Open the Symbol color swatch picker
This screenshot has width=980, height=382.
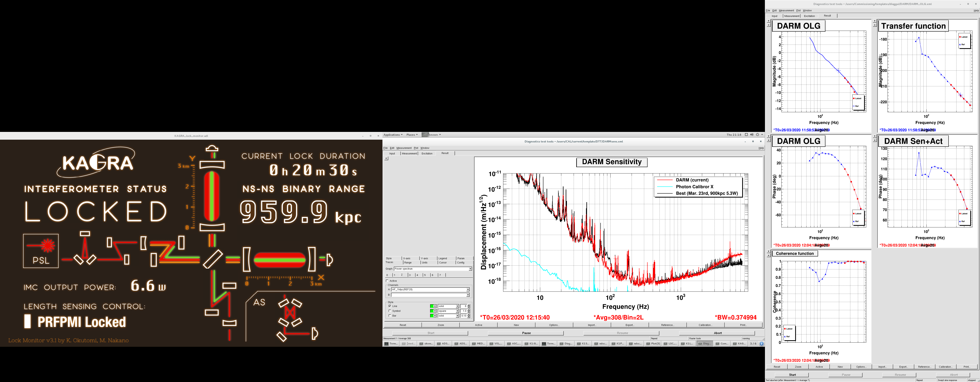point(433,311)
